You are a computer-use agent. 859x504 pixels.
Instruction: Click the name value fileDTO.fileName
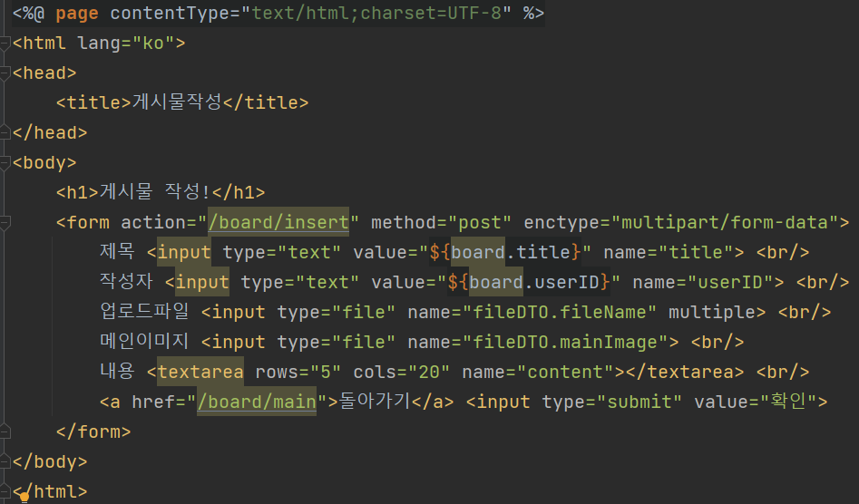click(x=560, y=312)
